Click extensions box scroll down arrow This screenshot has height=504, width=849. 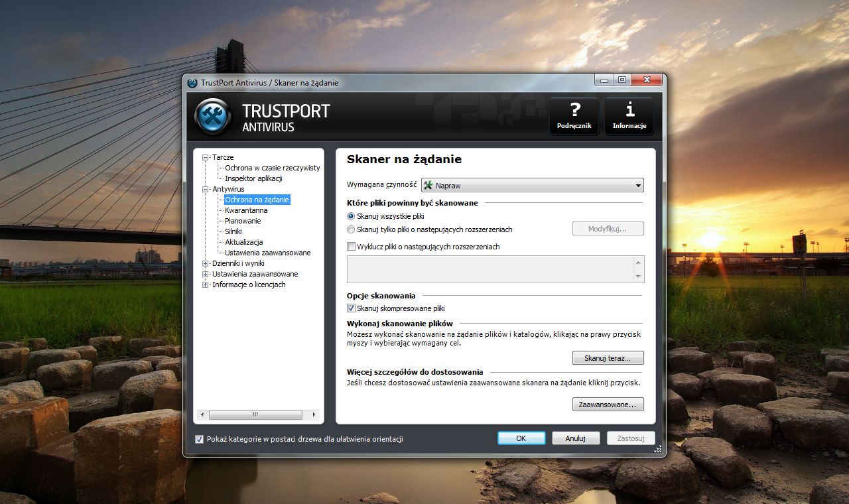point(638,277)
